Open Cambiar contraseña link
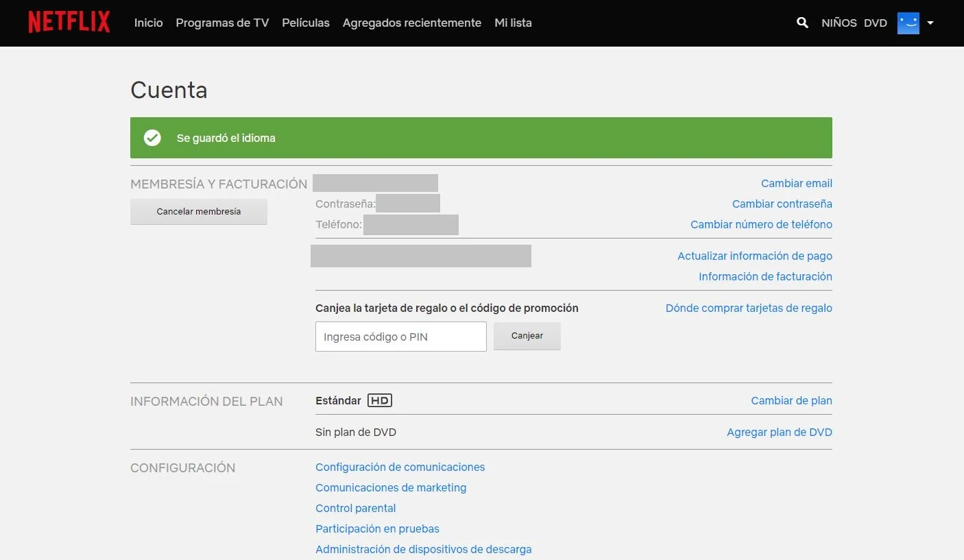 (782, 204)
